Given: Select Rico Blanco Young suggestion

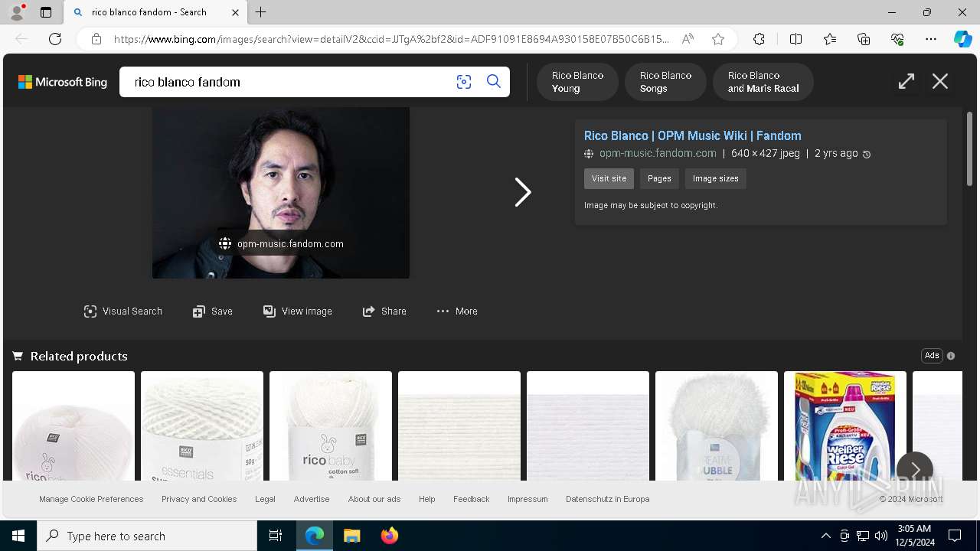Looking at the screenshot, I should (x=577, y=82).
